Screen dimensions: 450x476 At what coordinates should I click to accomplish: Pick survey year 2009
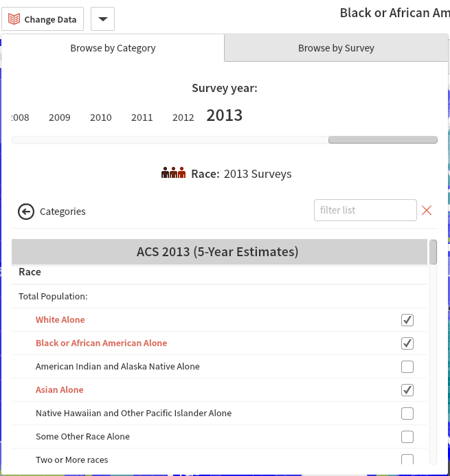point(59,117)
